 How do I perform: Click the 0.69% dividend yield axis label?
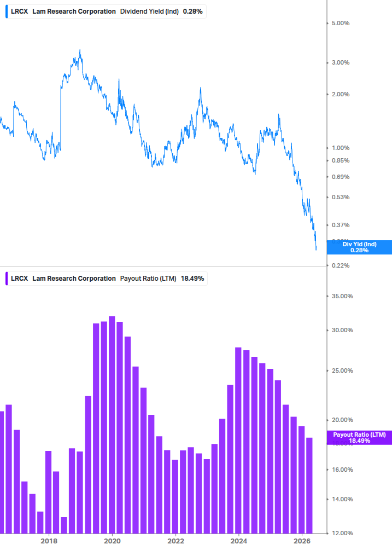pos(341,177)
